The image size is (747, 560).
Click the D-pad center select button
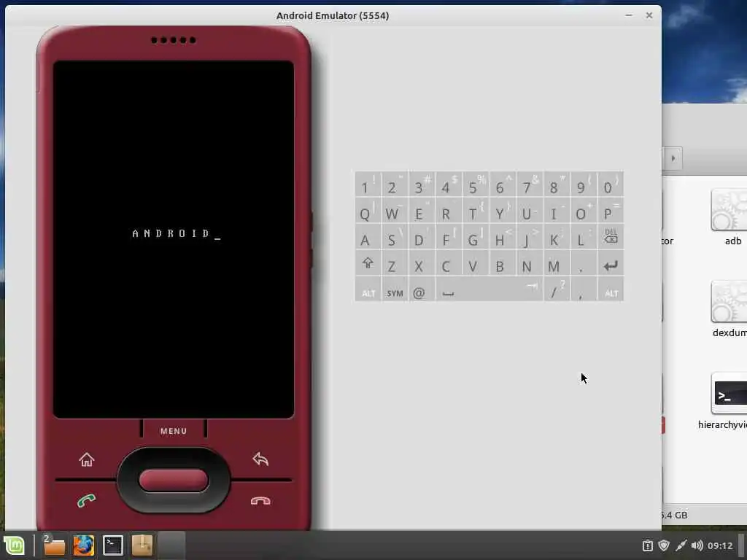coord(174,480)
